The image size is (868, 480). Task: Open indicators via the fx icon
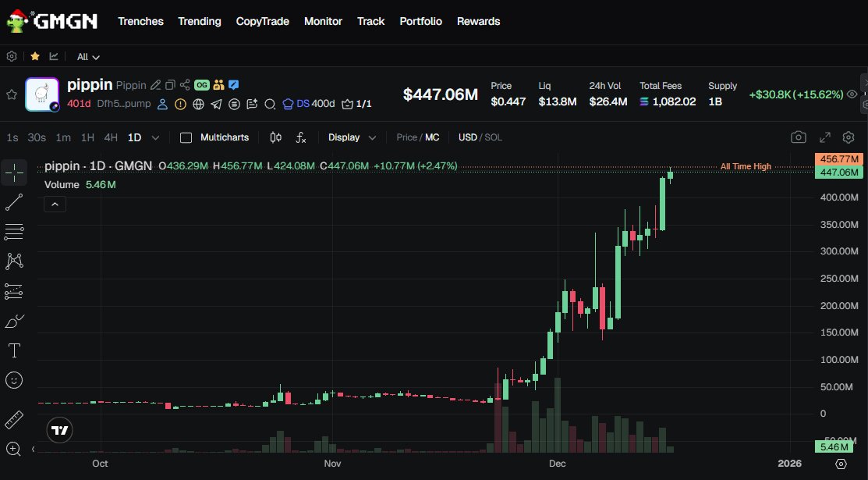[301, 137]
